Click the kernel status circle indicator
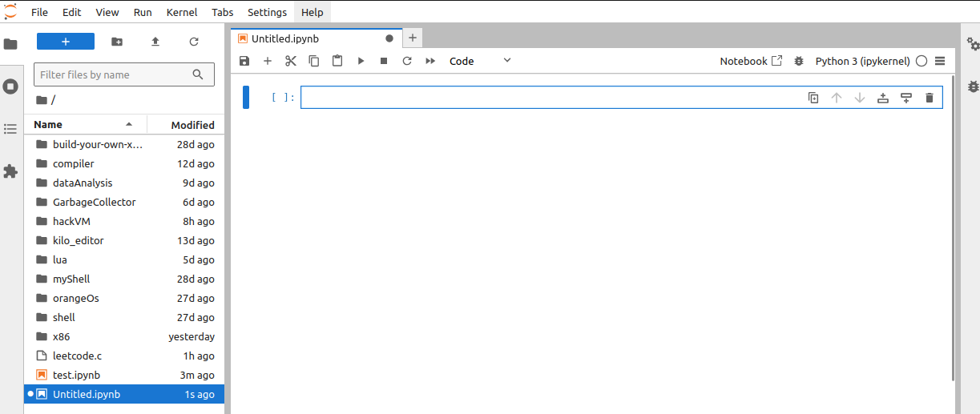This screenshot has width=980, height=414. pos(922,61)
